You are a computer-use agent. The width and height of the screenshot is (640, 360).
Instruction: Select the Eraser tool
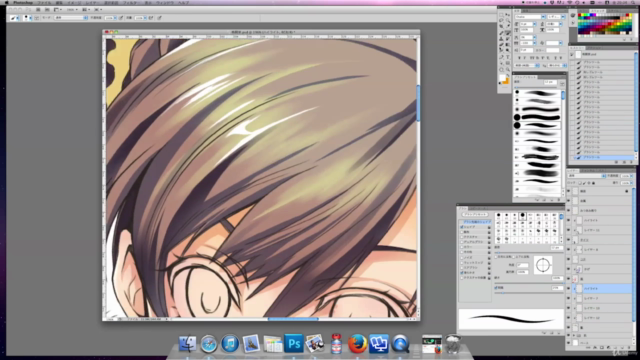(501, 44)
